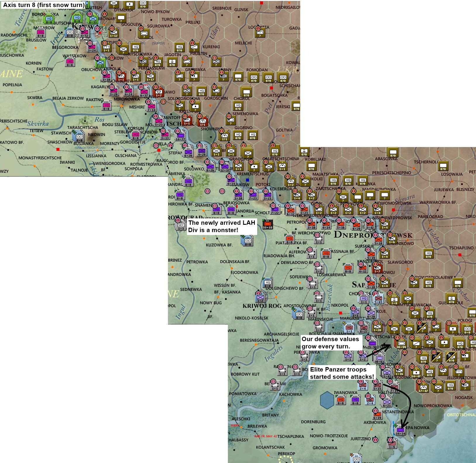
Task: Click the Soviet HQ near Tschaplino
Action: [x=429, y=253]
